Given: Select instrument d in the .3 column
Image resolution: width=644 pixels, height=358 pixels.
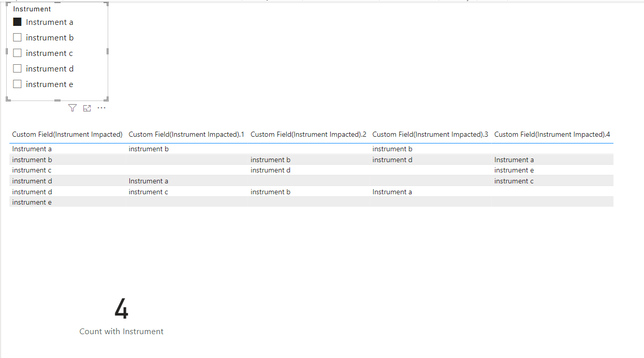Looking at the screenshot, I should [392, 160].
